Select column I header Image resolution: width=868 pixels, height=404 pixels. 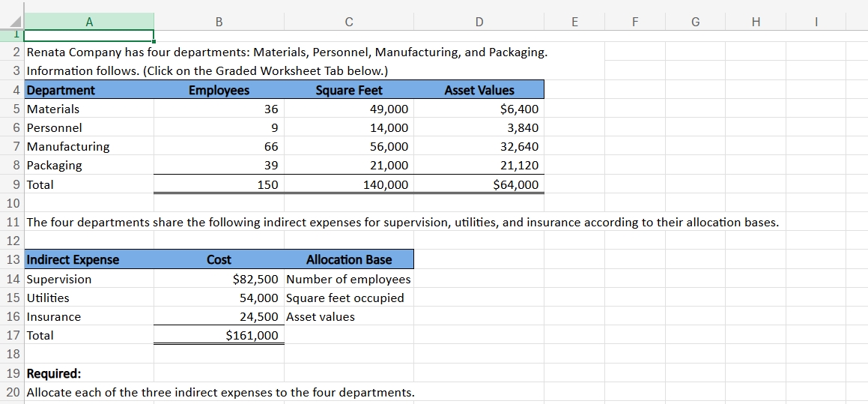pyautogui.click(x=816, y=22)
